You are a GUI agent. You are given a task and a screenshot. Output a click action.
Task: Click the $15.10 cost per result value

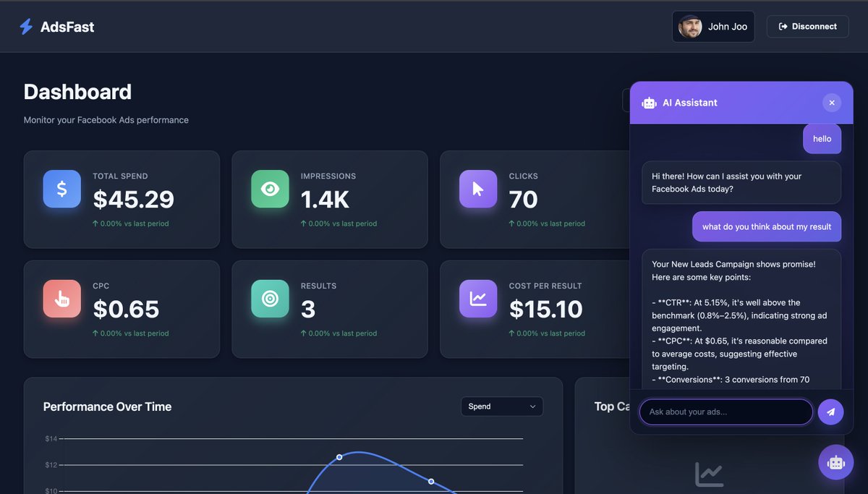coord(546,310)
